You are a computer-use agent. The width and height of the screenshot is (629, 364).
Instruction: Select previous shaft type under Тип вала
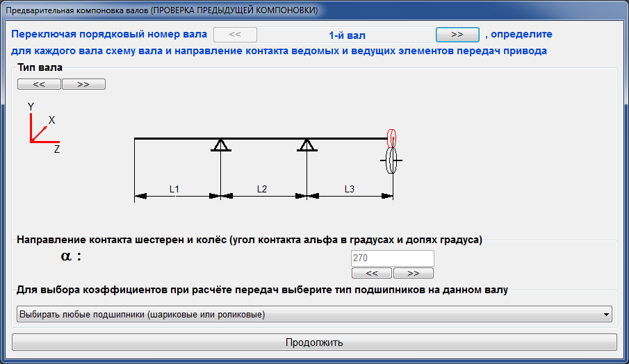click(x=40, y=84)
